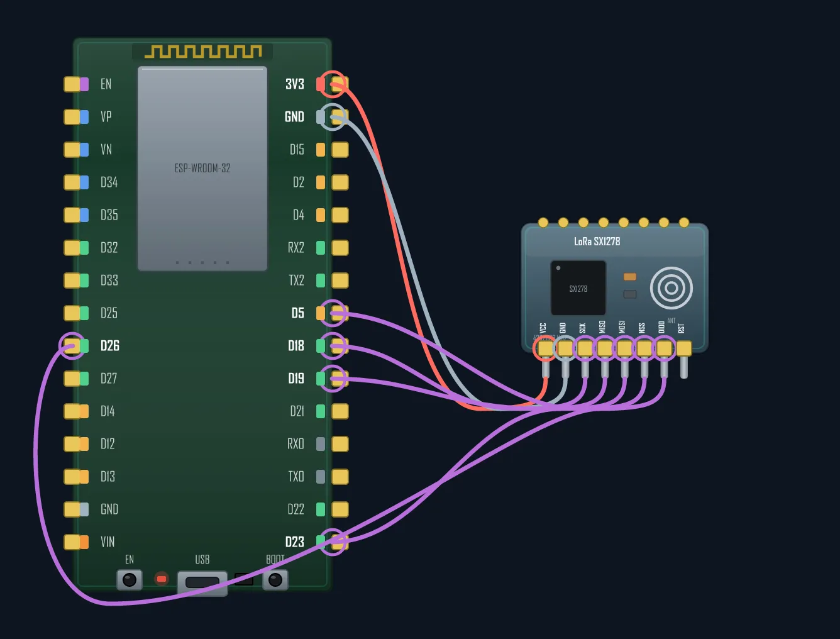
Task: Click the D14 pin pad
Action: (x=72, y=411)
